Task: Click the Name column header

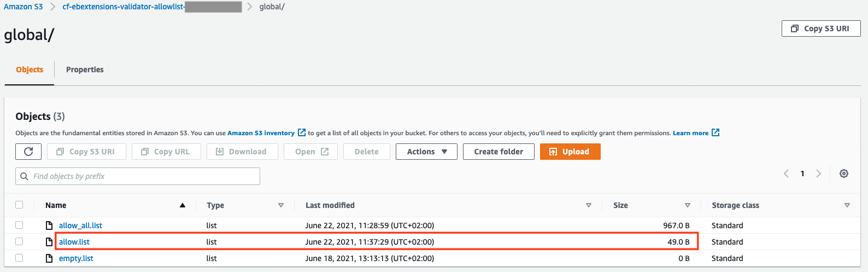Action: click(x=56, y=205)
